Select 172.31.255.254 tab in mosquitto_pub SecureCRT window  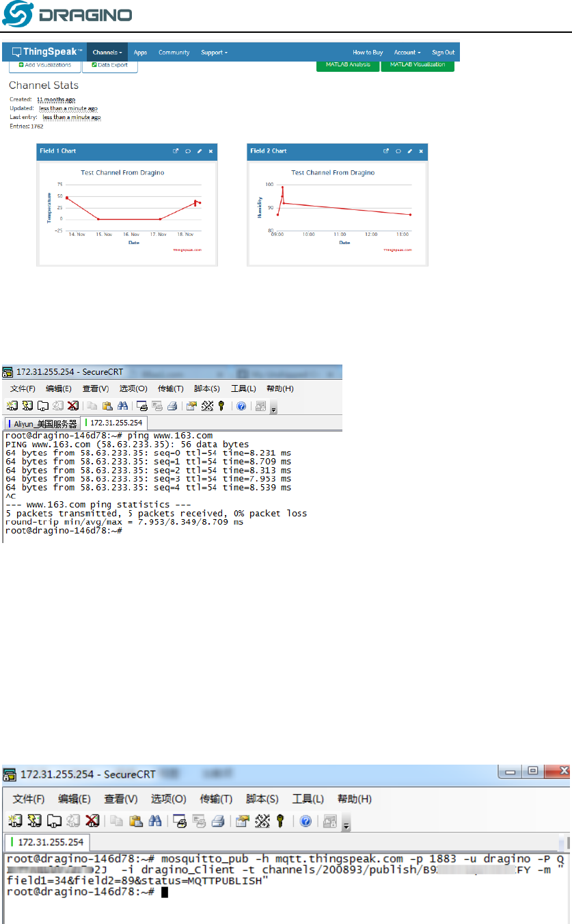pos(46,842)
